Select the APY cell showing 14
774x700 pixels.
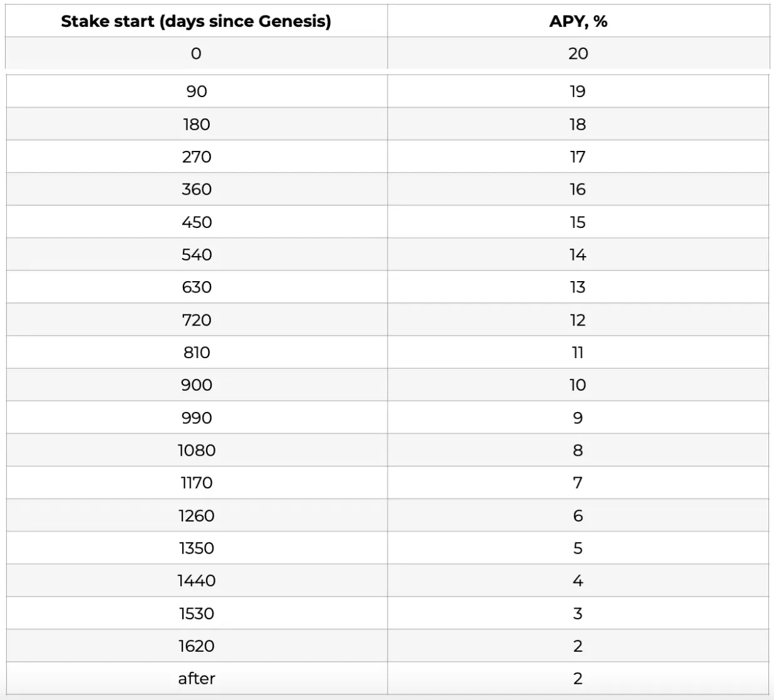pos(578,254)
